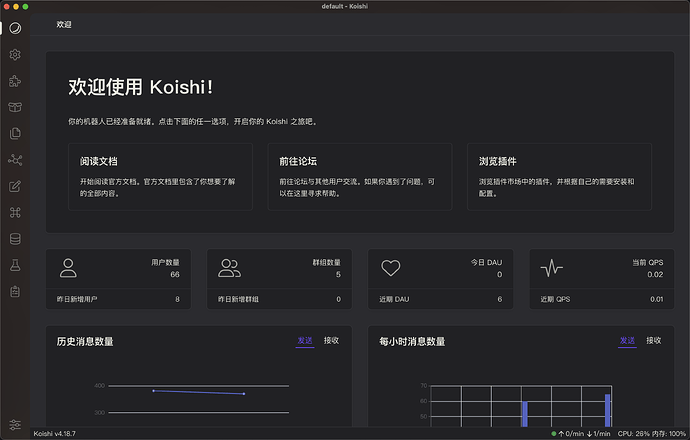Open theme settings sliders icon at bottom
The image size is (690, 440).
click(x=15, y=425)
